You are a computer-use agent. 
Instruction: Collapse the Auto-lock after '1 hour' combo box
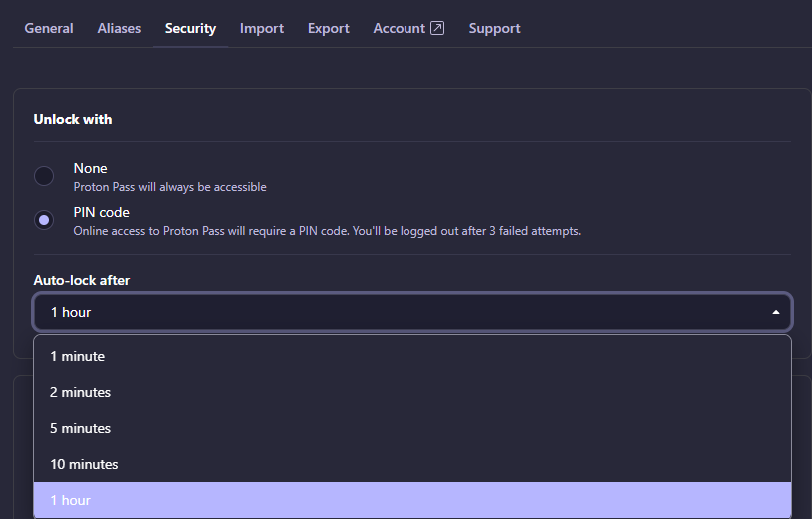411,312
